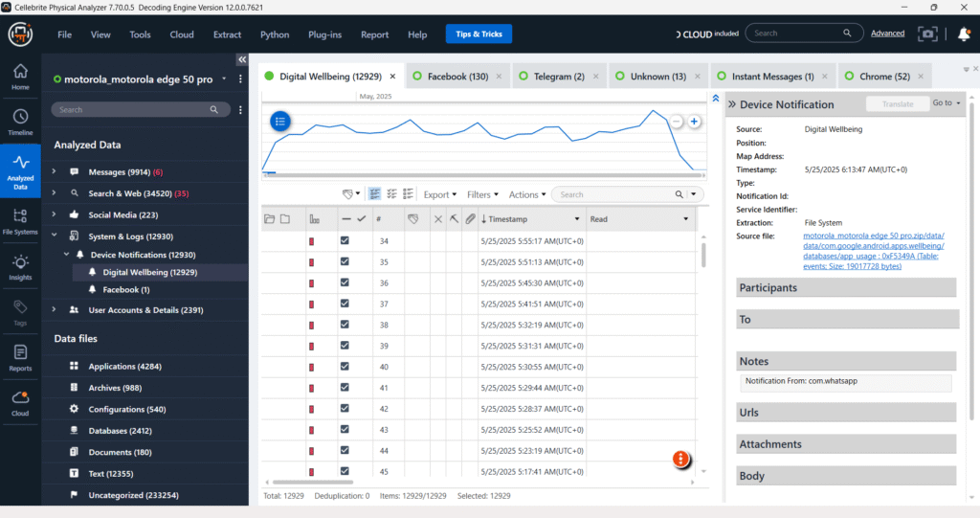Expand the Social Media tree node
The height and width of the screenshot is (518, 980).
(x=54, y=214)
